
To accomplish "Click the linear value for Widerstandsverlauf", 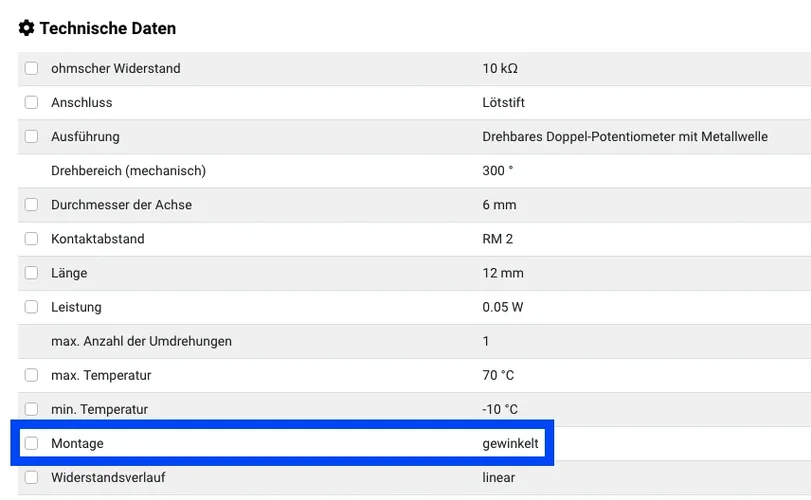I will [x=498, y=477].
